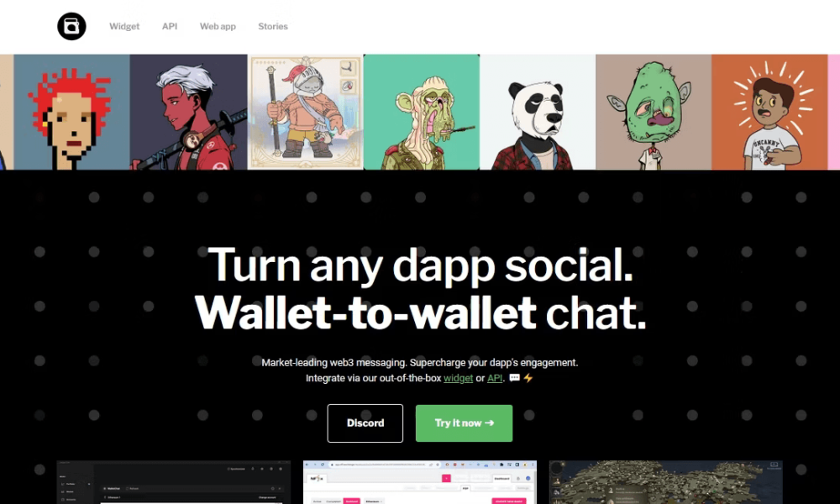Image resolution: width=840 pixels, height=504 pixels.
Task: Click the panda in plaid shirt avatar
Action: [538, 112]
